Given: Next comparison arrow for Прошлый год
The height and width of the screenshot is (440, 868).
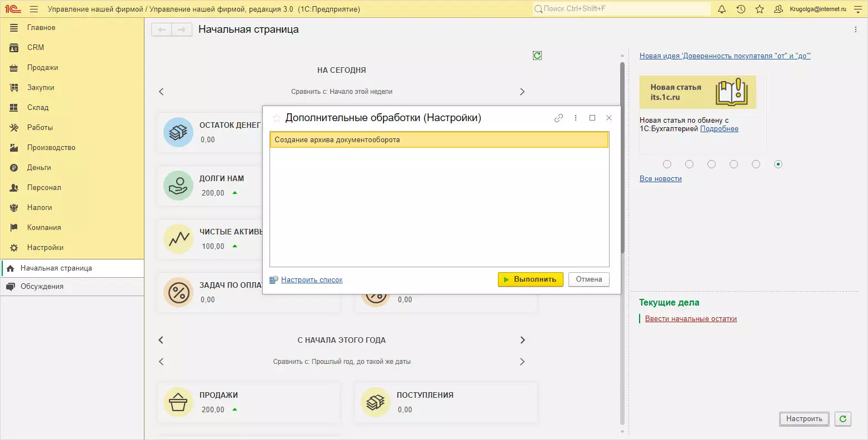Looking at the screenshot, I should [x=522, y=362].
